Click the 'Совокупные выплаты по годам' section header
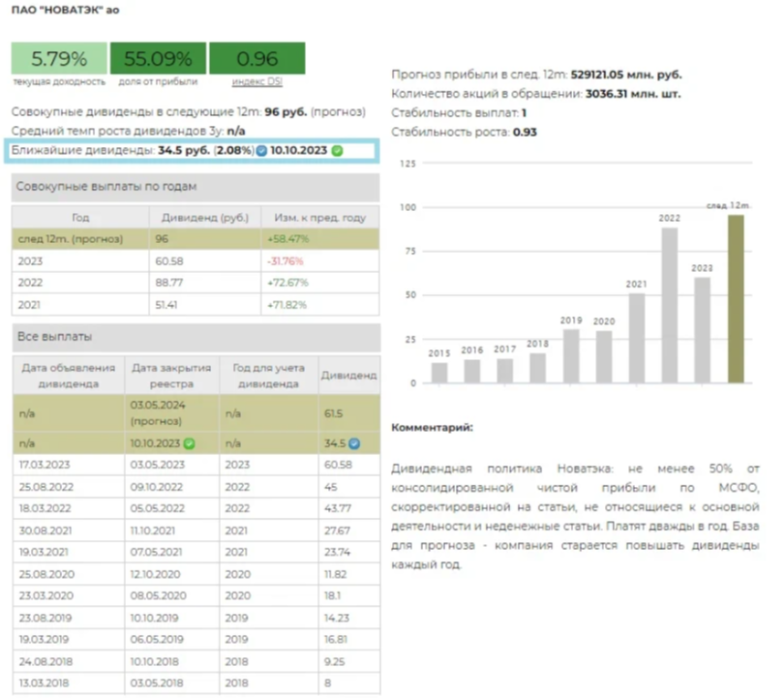Image resolution: width=784 pixels, height=698 pixels. [195, 187]
